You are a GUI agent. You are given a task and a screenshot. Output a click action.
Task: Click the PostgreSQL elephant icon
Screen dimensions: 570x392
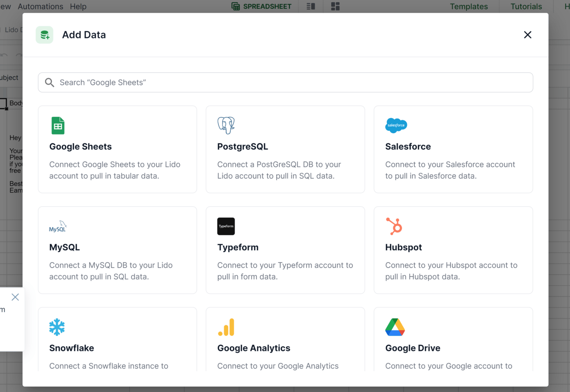tap(226, 126)
